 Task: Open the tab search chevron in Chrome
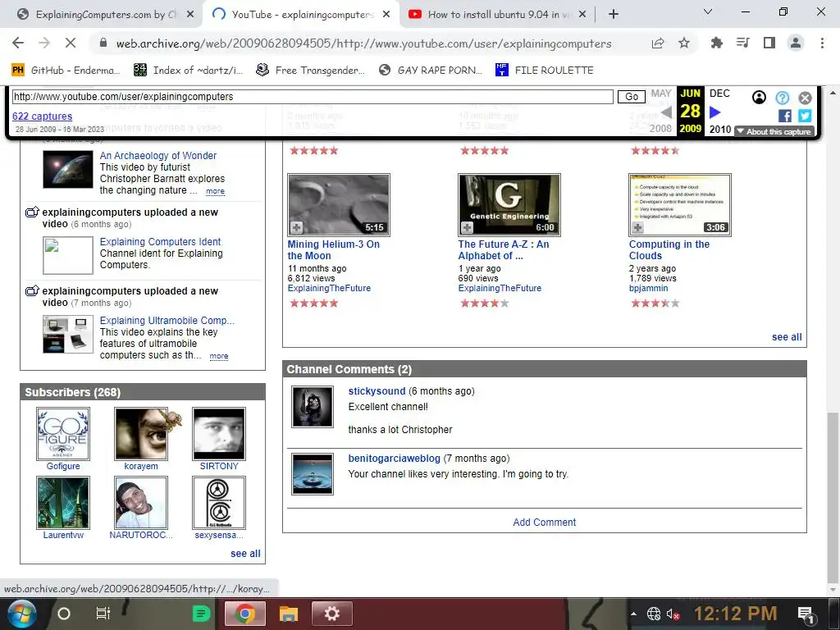(708, 11)
